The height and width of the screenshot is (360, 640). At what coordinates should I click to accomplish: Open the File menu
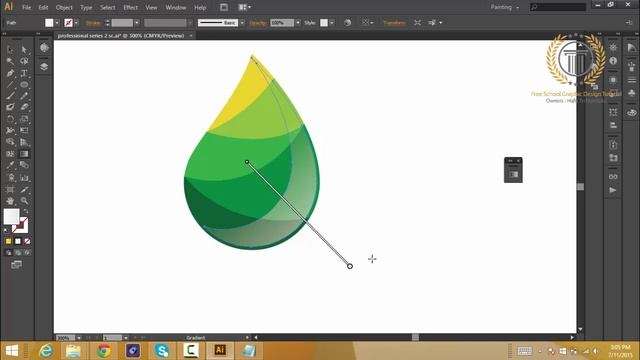pyautogui.click(x=27, y=7)
